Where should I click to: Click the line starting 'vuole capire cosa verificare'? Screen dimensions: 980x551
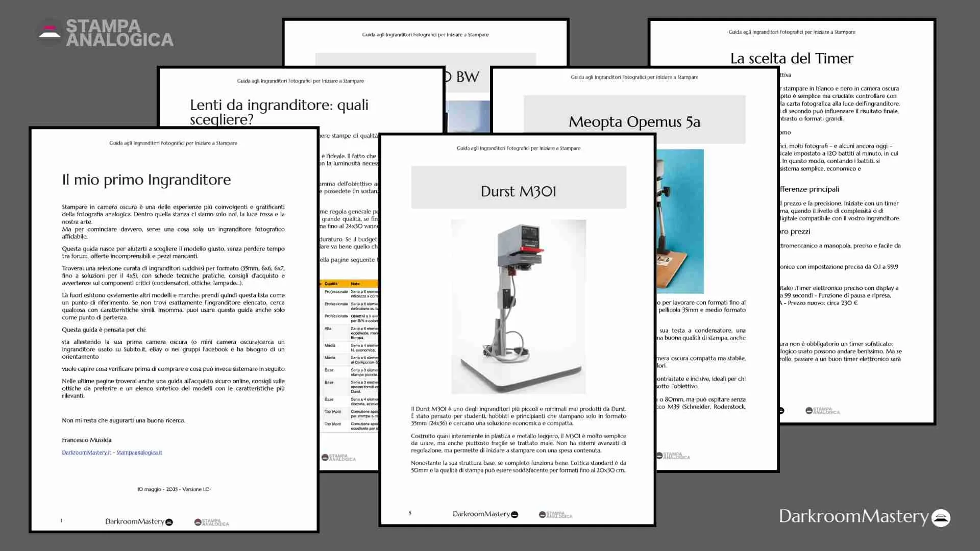173,369
